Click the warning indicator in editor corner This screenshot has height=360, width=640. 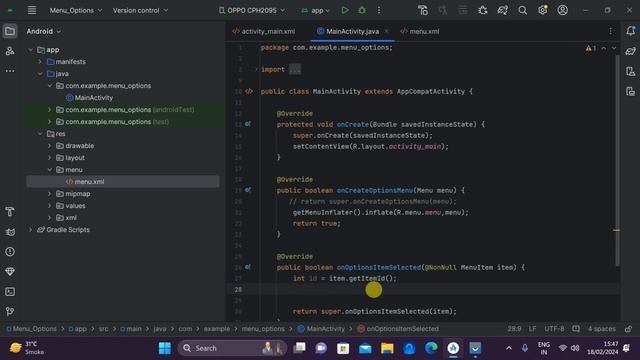[591, 48]
